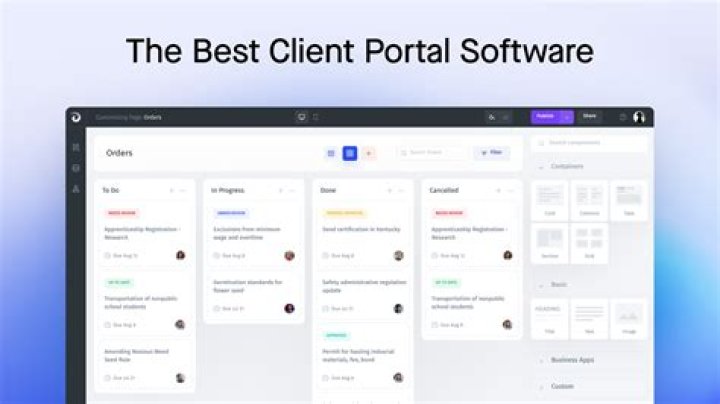Click the app logo in top-left corner
This screenshot has width=720, height=404.
pyautogui.click(x=76, y=117)
